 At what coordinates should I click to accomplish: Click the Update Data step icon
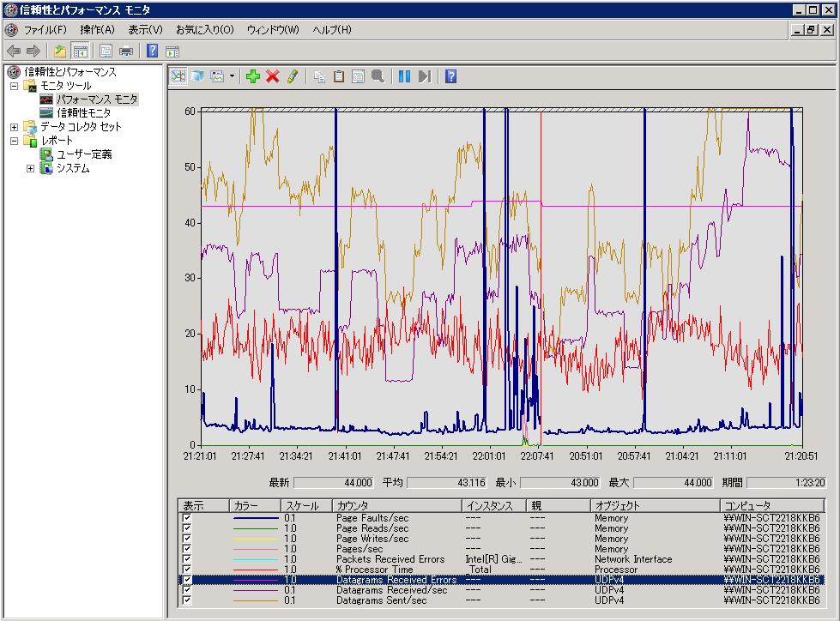pos(424,76)
